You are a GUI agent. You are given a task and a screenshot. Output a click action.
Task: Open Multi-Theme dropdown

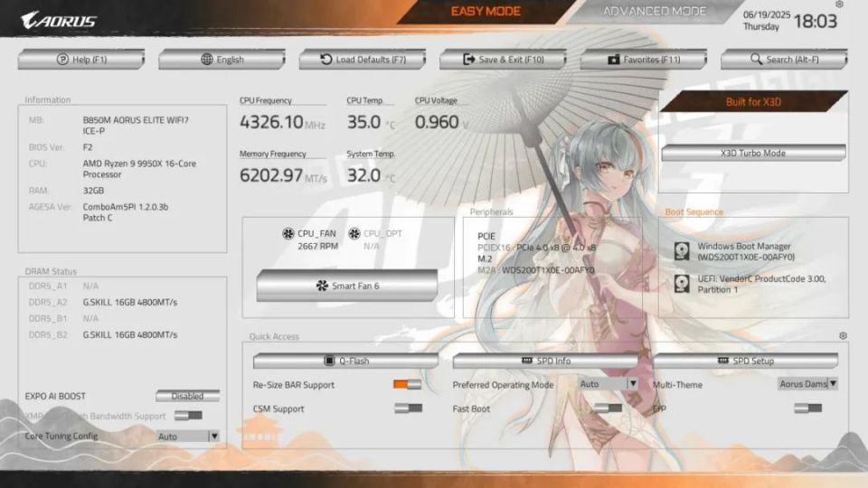coord(807,383)
